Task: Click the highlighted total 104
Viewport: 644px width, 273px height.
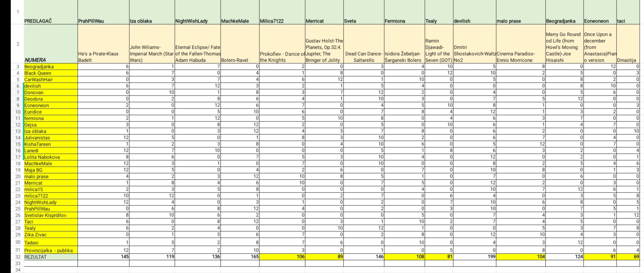Action: tap(521, 257)
